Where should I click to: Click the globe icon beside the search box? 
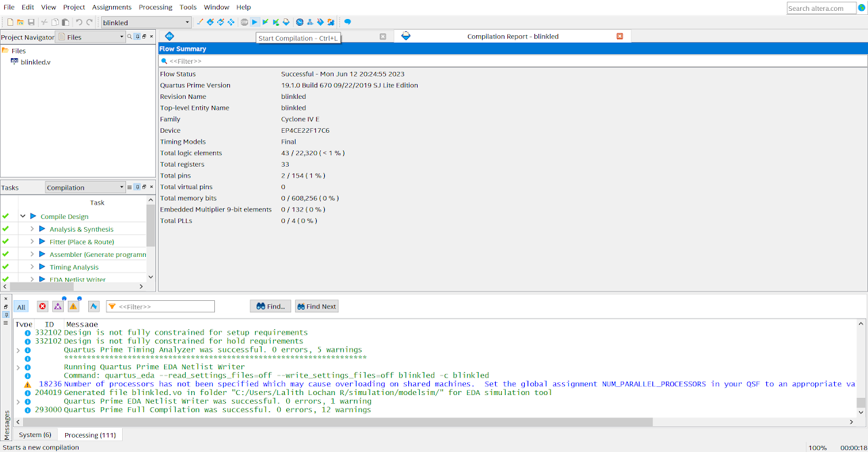861,8
